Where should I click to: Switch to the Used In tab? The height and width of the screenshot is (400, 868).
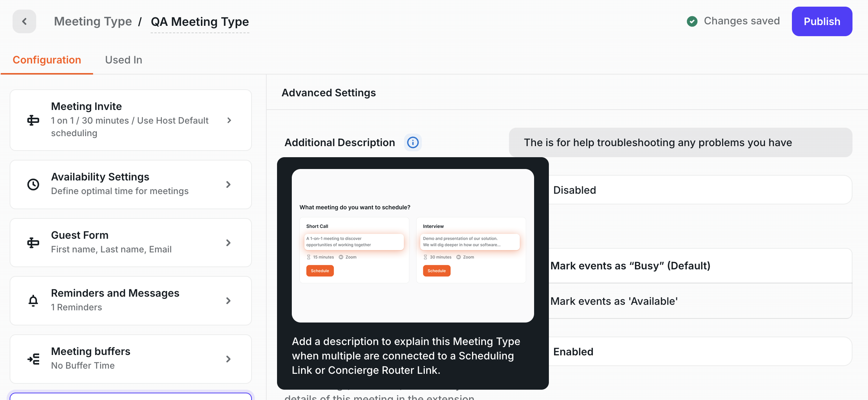coord(124,60)
